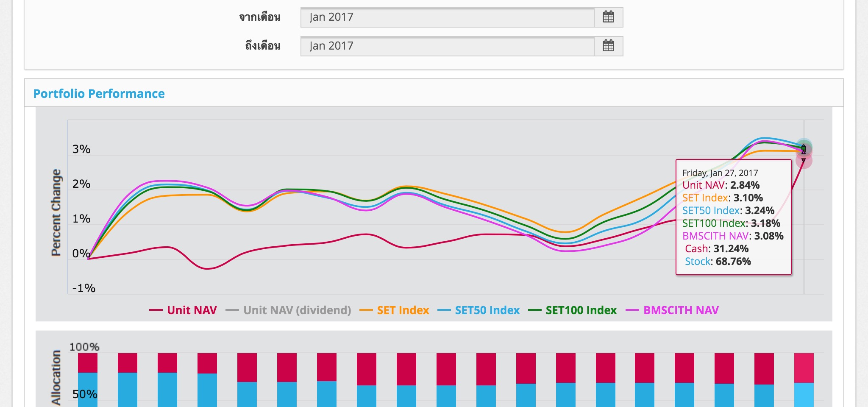Toggle SET100 Index series in legend
The image size is (868, 407).
573,310
